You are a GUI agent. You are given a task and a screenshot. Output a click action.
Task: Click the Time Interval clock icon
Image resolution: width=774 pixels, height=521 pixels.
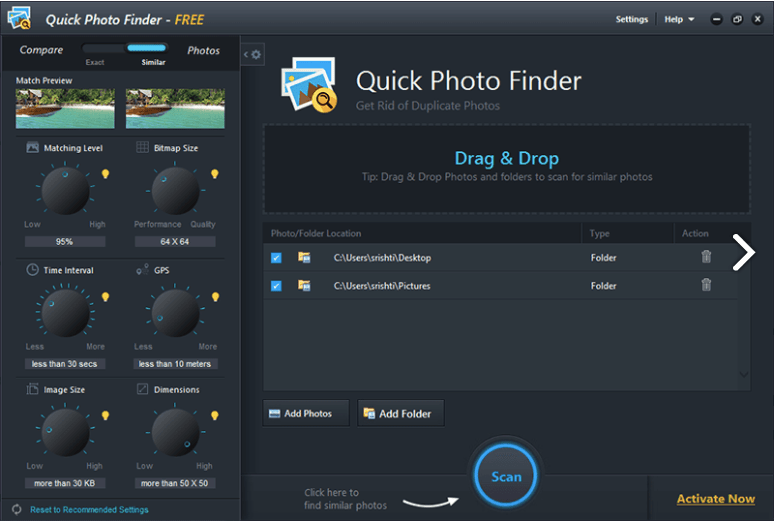tap(33, 270)
